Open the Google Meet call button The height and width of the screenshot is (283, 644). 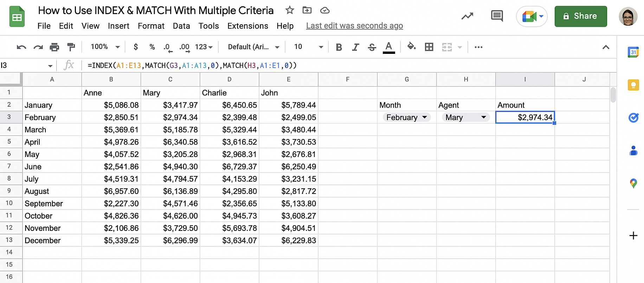click(532, 16)
